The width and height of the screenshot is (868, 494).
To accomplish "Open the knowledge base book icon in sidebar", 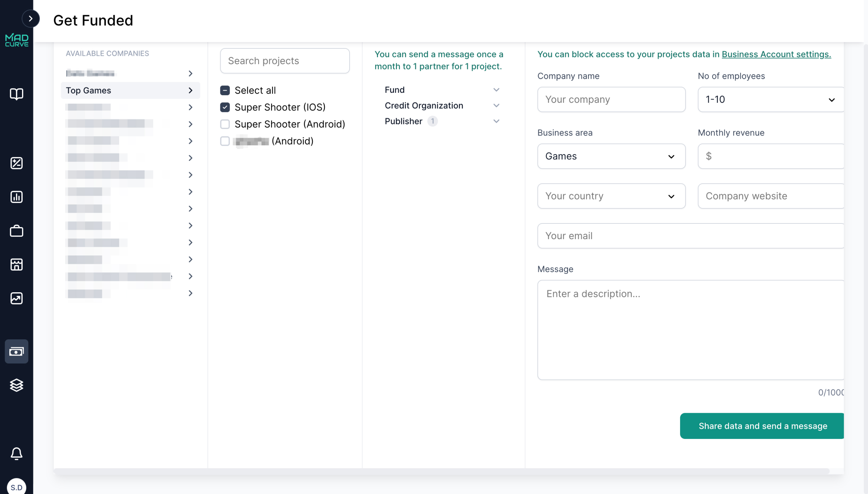I will point(16,94).
